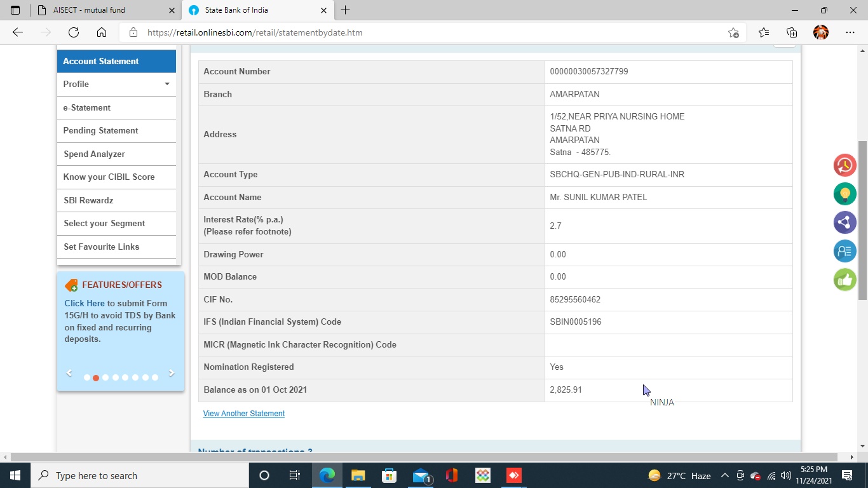The image size is (868, 488).
Task: Open Task View in taskbar
Action: (295, 475)
